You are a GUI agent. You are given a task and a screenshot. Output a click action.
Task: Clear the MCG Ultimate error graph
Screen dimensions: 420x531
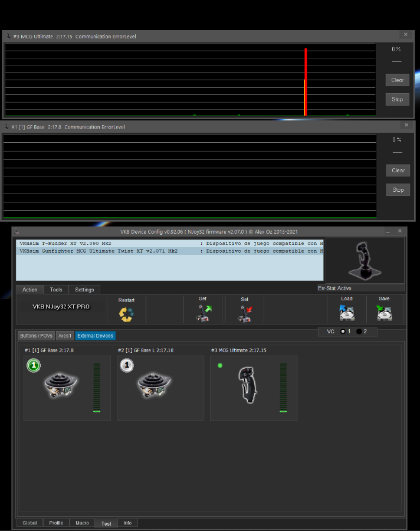click(398, 80)
